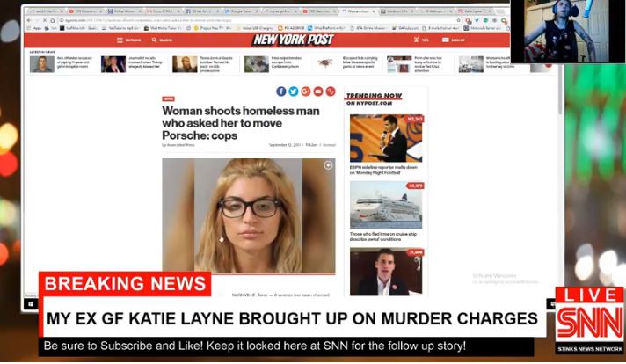This screenshot has height=364, width=626.
Task: Open Latest News story with bearded man thumbnail
Action: click(185, 64)
